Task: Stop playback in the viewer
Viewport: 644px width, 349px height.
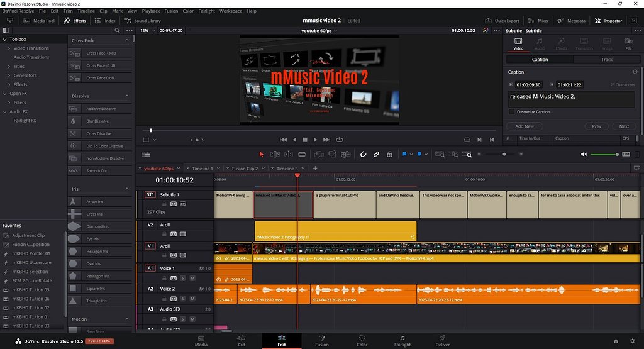Action: click(x=305, y=140)
